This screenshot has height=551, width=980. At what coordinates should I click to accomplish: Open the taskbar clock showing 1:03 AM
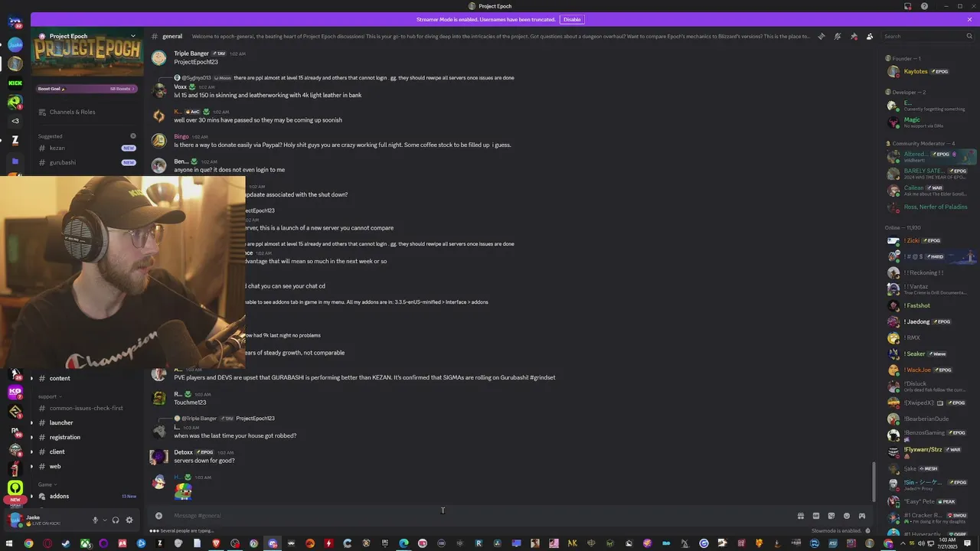point(949,543)
